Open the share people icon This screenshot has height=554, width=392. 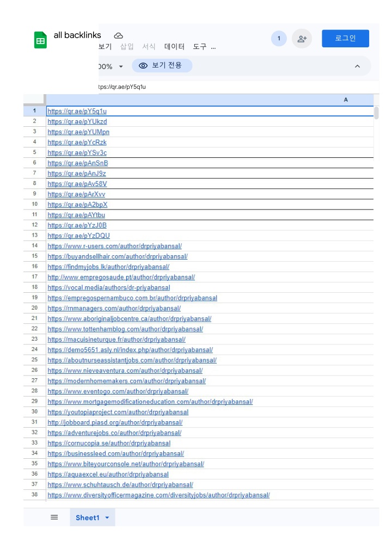click(x=302, y=39)
